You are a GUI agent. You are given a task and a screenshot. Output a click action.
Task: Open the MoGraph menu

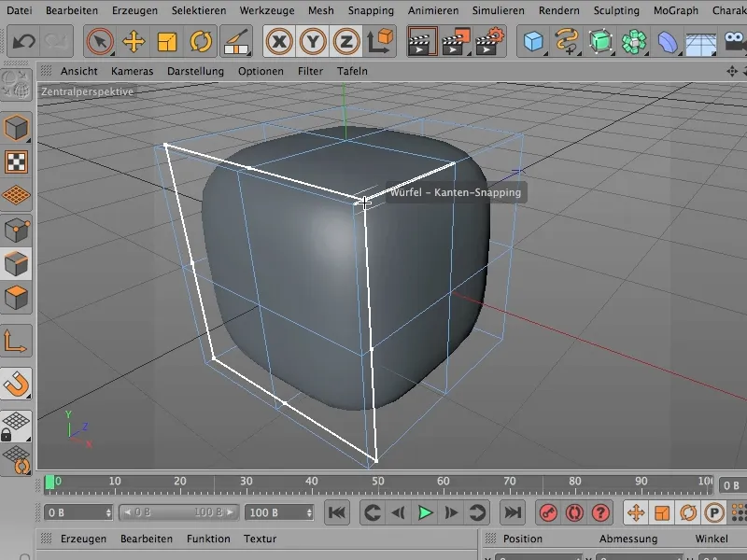[675, 10]
